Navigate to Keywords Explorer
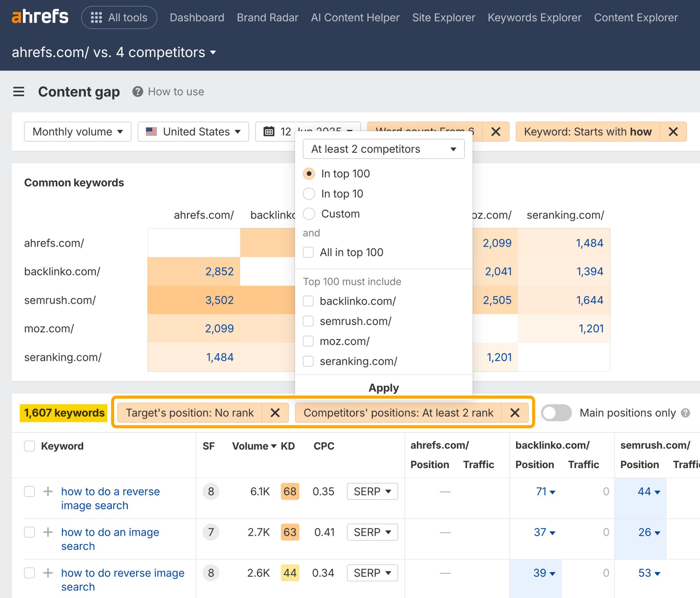Viewport: 700px width, 598px height. tap(534, 17)
